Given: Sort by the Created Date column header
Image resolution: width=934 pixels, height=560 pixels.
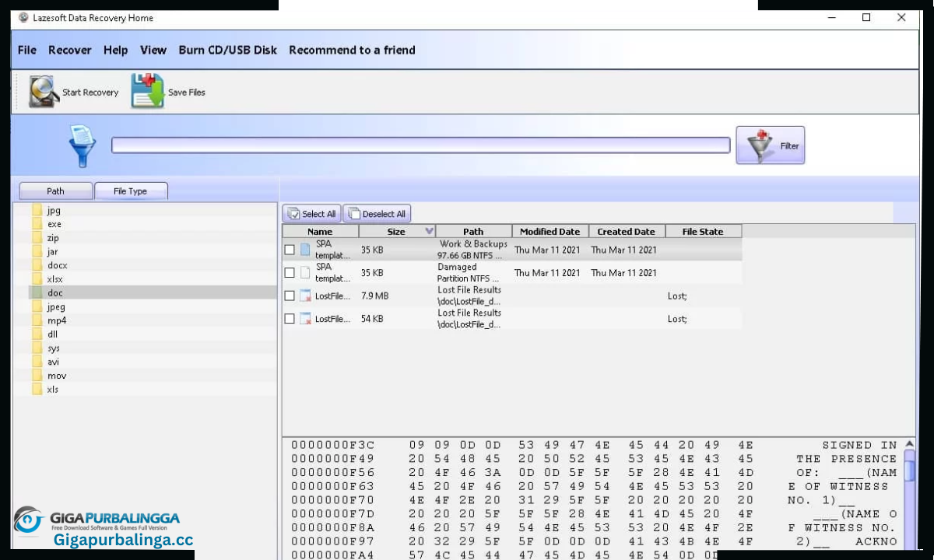Looking at the screenshot, I should pyautogui.click(x=627, y=232).
